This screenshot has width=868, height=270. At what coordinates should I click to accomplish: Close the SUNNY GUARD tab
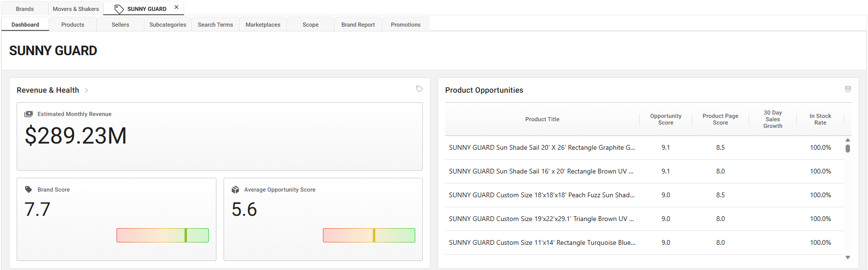point(176,7)
